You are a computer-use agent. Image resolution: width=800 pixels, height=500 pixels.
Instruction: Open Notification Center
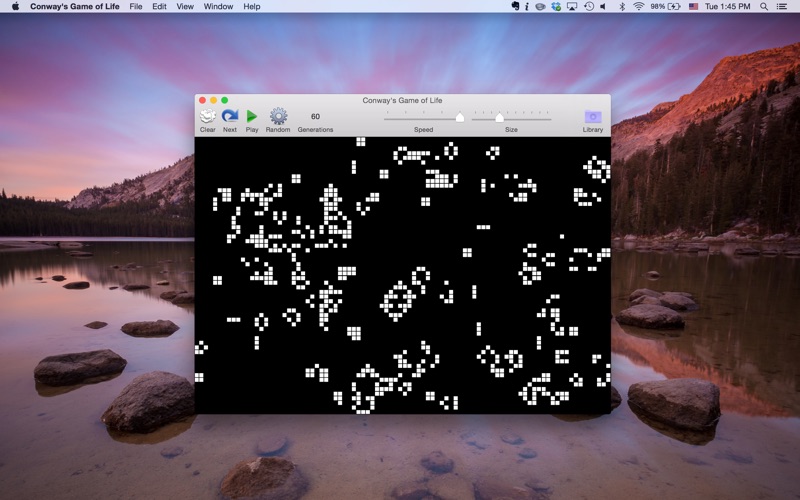(781, 6)
